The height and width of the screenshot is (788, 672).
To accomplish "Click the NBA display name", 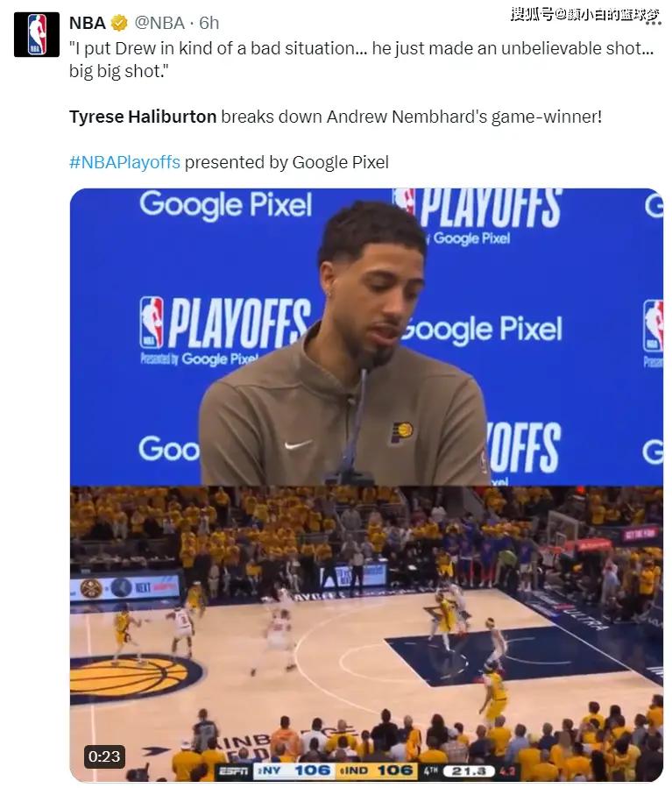I will [88, 23].
